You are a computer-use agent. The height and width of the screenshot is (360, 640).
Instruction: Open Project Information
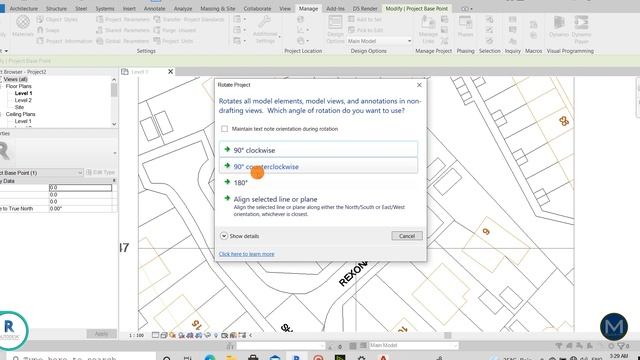(64, 41)
